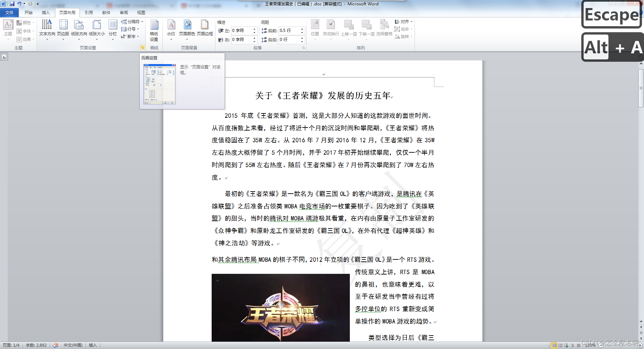Viewport: 644px width, 349px height.
Task: Click the language 中文(中国) in status bar
Action: coord(73,345)
